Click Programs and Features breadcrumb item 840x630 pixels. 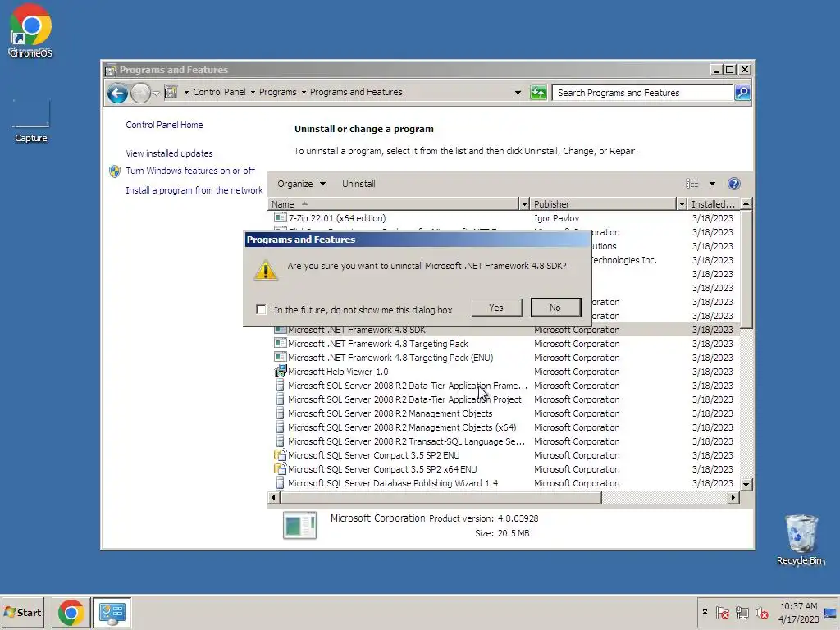[x=356, y=92]
